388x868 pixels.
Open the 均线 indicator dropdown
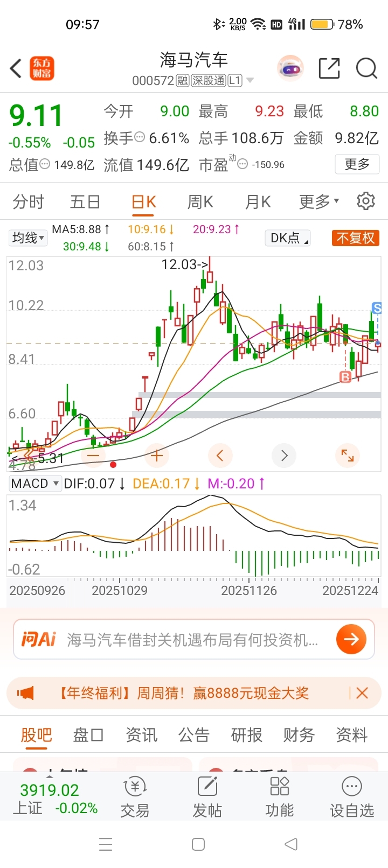pyautogui.click(x=28, y=237)
